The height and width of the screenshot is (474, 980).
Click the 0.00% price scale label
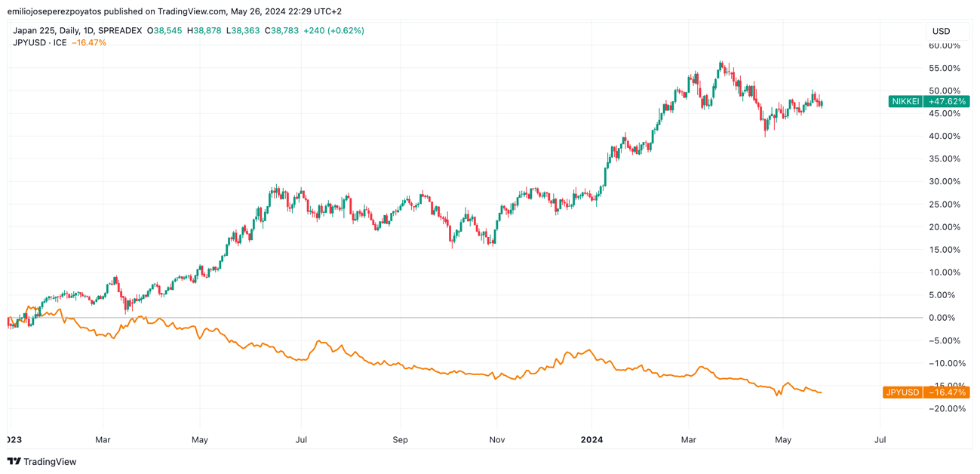pyautogui.click(x=948, y=318)
